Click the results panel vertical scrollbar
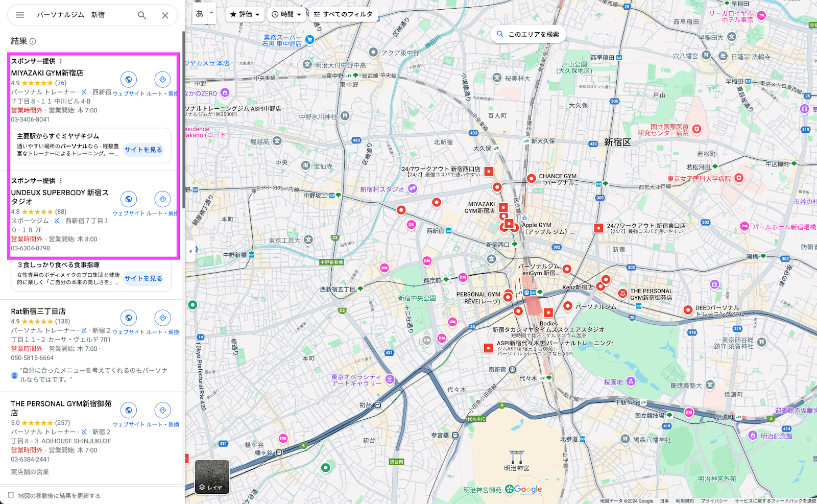 (x=183, y=120)
